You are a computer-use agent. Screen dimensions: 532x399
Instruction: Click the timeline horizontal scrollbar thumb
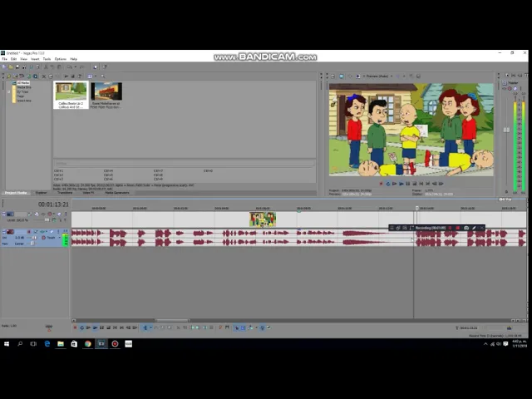coord(172,320)
